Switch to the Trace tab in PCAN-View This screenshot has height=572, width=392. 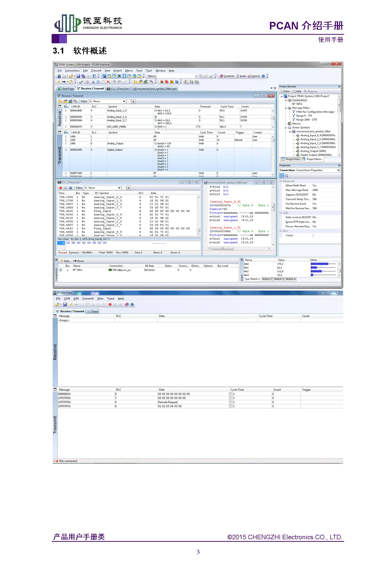click(92, 311)
